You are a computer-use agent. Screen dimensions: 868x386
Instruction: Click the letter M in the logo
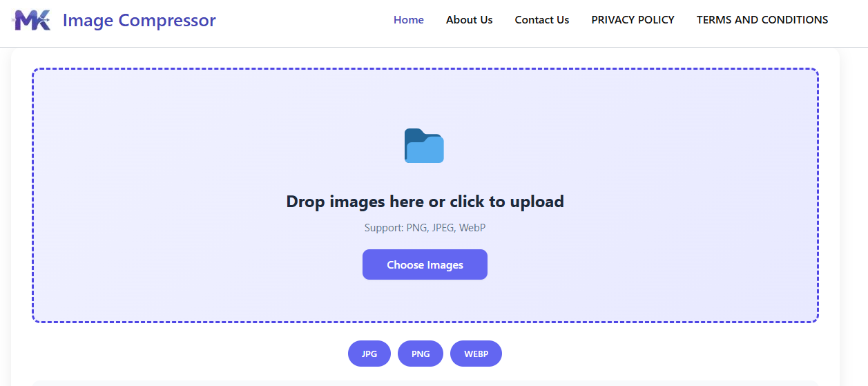click(x=25, y=21)
